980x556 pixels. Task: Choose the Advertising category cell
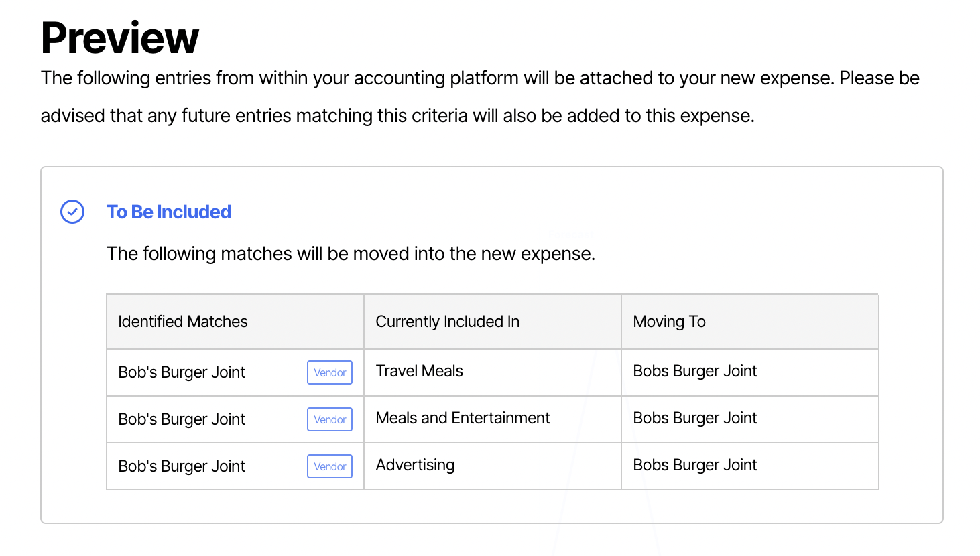(415, 465)
